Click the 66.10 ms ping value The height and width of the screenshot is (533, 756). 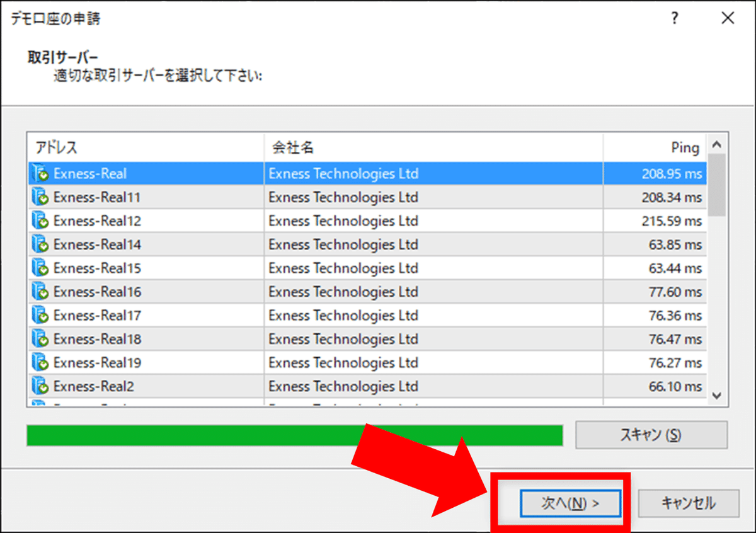click(675, 386)
